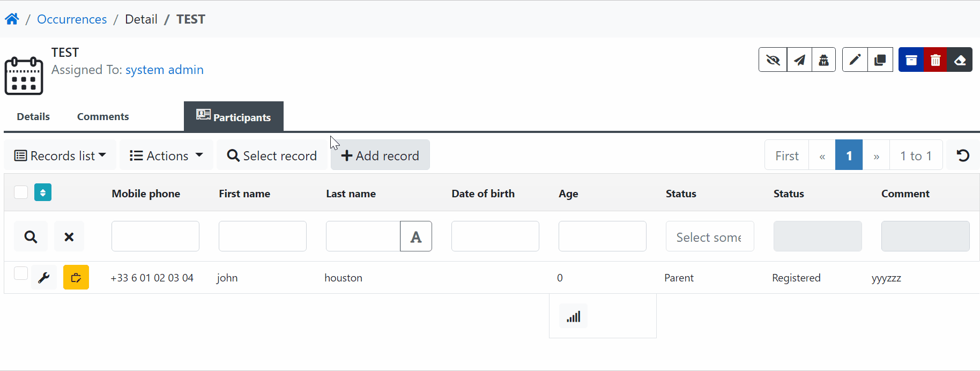Viewport: 980px width, 371px height.
Task: Tick the select-all checkbox in table header
Action: [x=21, y=192]
